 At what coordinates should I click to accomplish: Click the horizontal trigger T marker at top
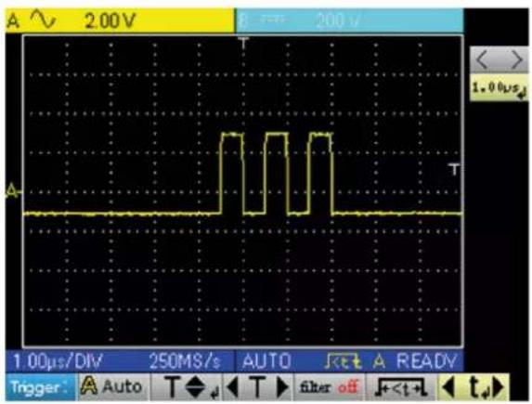[243, 43]
